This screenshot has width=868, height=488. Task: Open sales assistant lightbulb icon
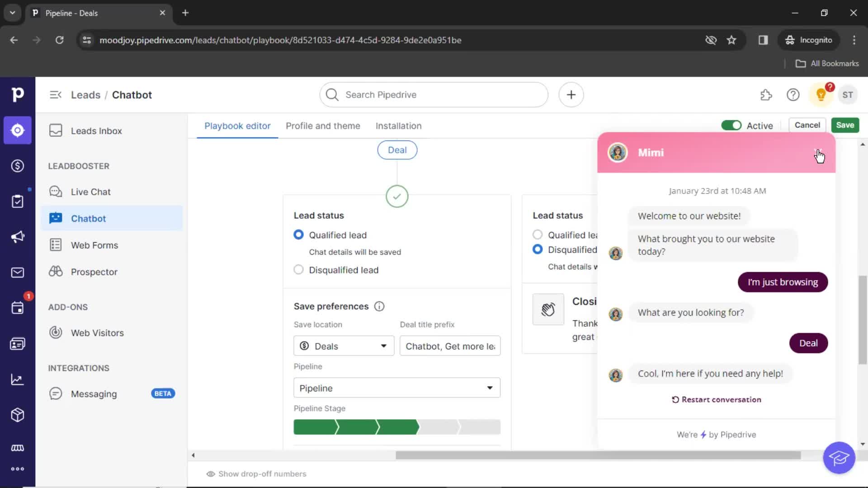[821, 95]
